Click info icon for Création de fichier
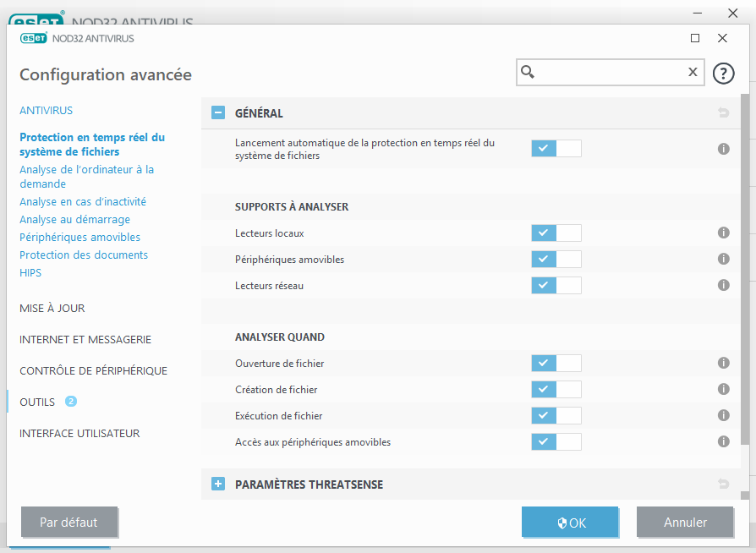The height and width of the screenshot is (553, 756). pyautogui.click(x=723, y=389)
